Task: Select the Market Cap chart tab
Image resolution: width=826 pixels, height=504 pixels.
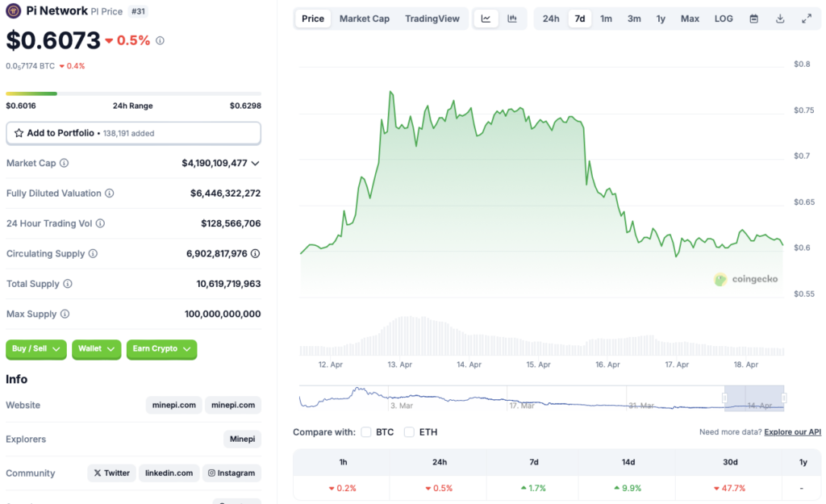Action: pyautogui.click(x=365, y=19)
